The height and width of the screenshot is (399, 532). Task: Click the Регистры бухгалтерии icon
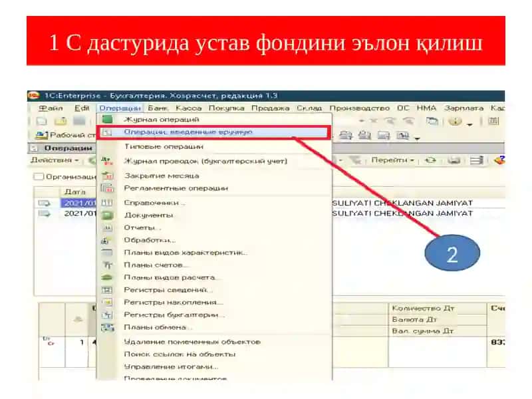107,315
